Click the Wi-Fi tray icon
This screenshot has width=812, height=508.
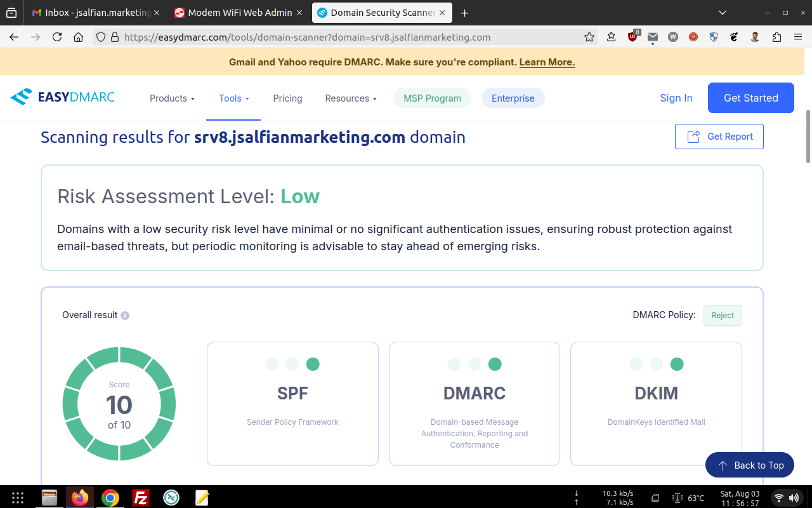779,498
